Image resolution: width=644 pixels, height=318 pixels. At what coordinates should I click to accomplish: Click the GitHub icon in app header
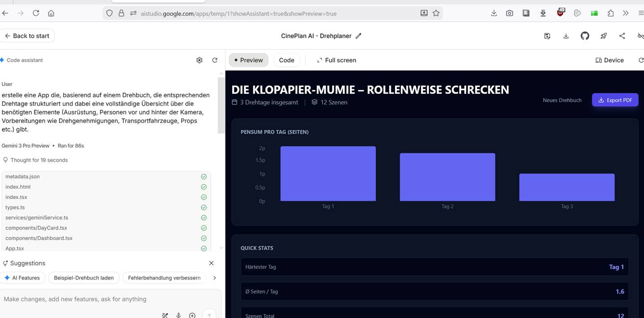pyautogui.click(x=585, y=36)
